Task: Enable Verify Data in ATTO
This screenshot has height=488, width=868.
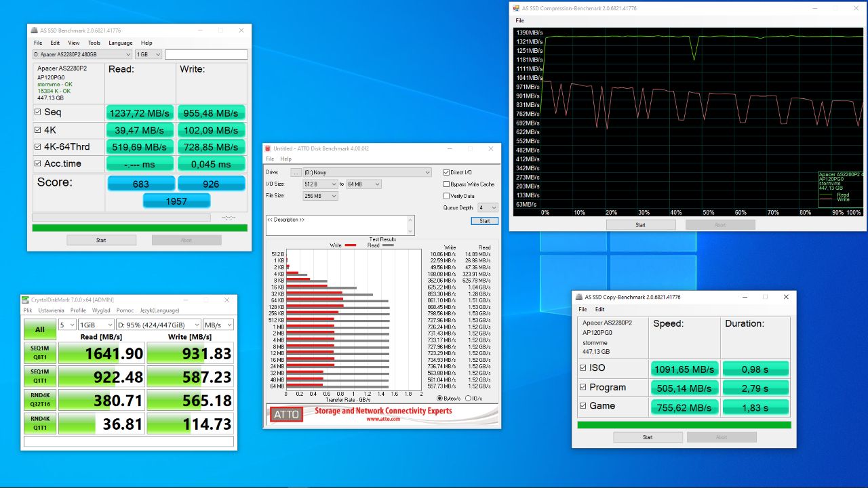Action: pyautogui.click(x=446, y=195)
